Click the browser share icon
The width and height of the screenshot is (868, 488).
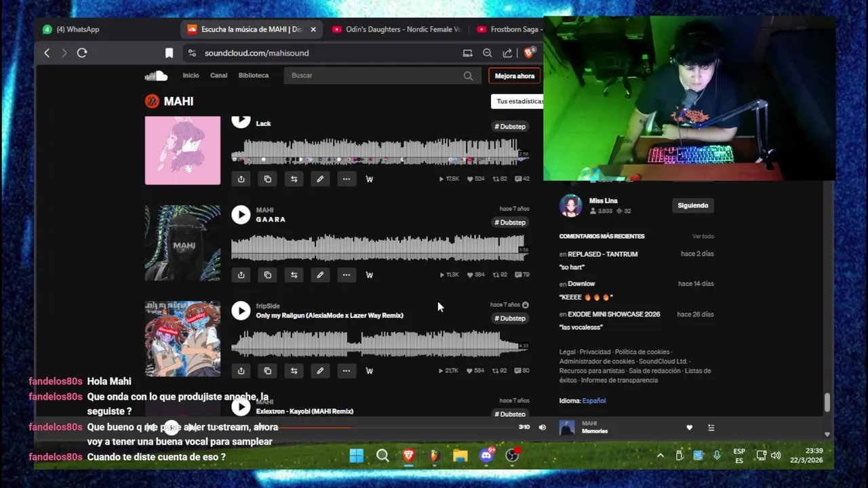[507, 53]
